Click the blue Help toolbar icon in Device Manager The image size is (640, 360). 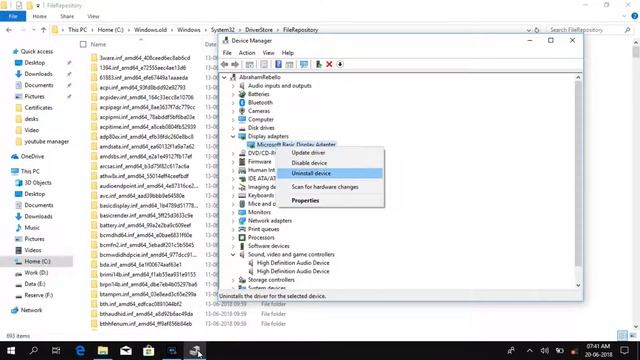click(278, 64)
